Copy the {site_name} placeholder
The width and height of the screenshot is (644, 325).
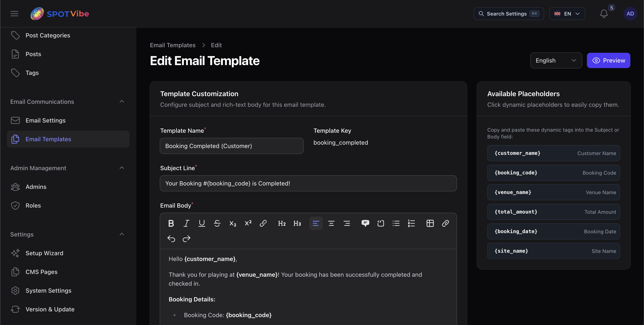click(553, 251)
